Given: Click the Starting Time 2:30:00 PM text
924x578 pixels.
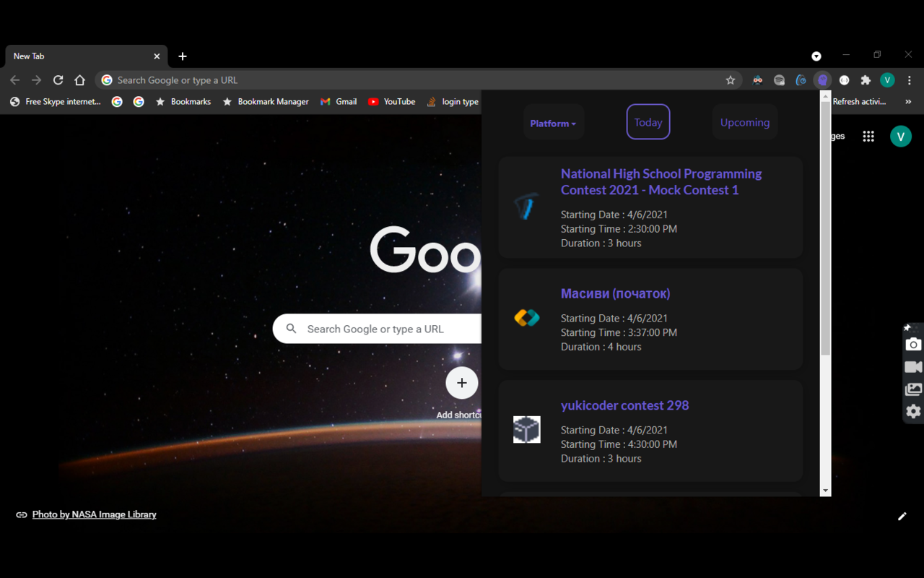Looking at the screenshot, I should coord(619,229).
